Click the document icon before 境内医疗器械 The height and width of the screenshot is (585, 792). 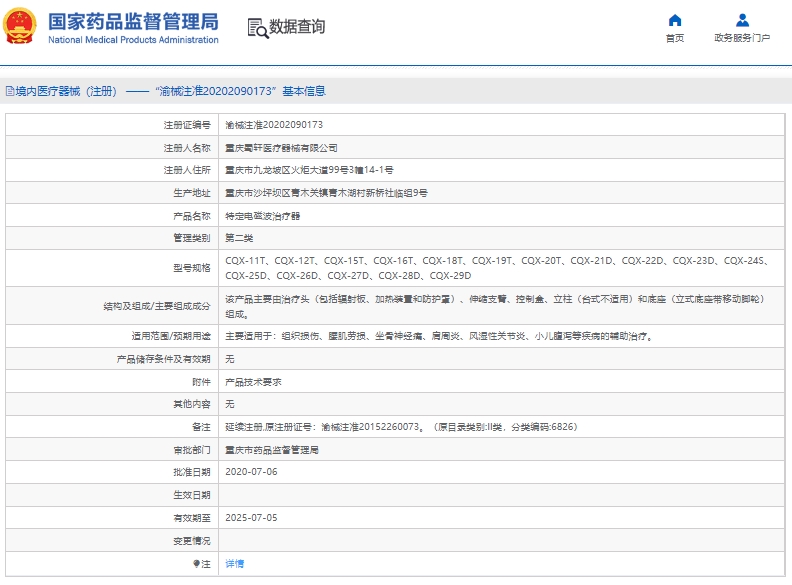tap(10, 91)
